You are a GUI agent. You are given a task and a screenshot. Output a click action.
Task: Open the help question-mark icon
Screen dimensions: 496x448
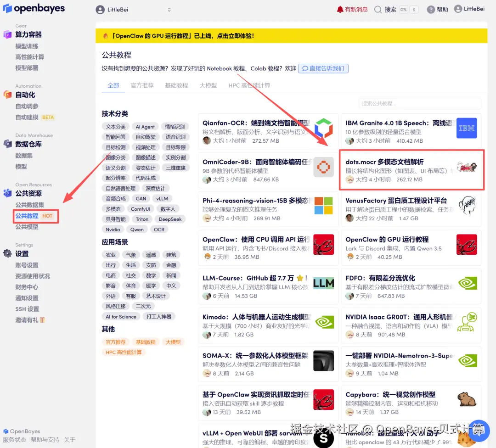pyautogui.click(x=430, y=10)
